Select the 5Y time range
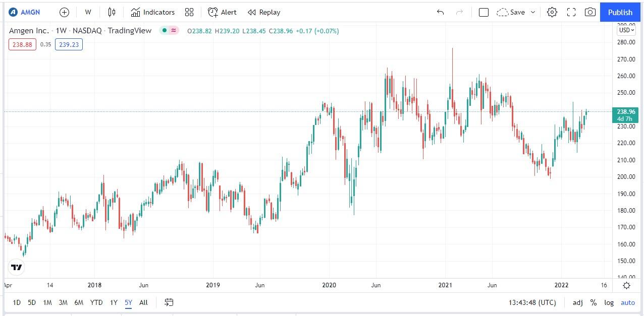 129,302
